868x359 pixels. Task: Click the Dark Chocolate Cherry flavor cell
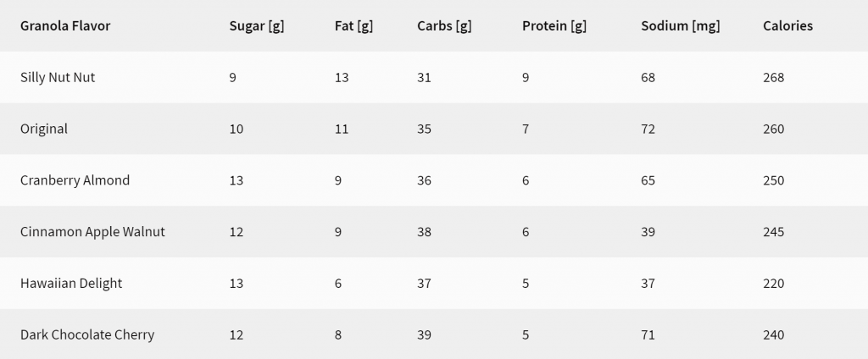pos(87,334)
